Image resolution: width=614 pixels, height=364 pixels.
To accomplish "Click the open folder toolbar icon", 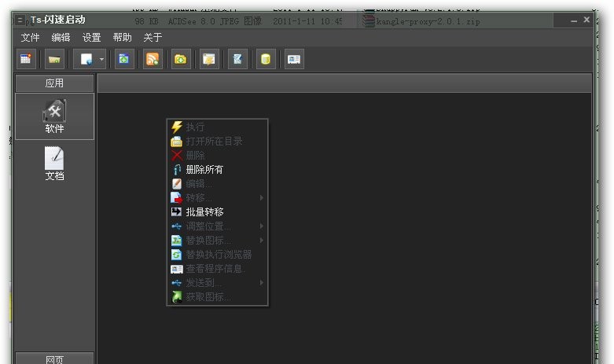I will coord(54,60).
